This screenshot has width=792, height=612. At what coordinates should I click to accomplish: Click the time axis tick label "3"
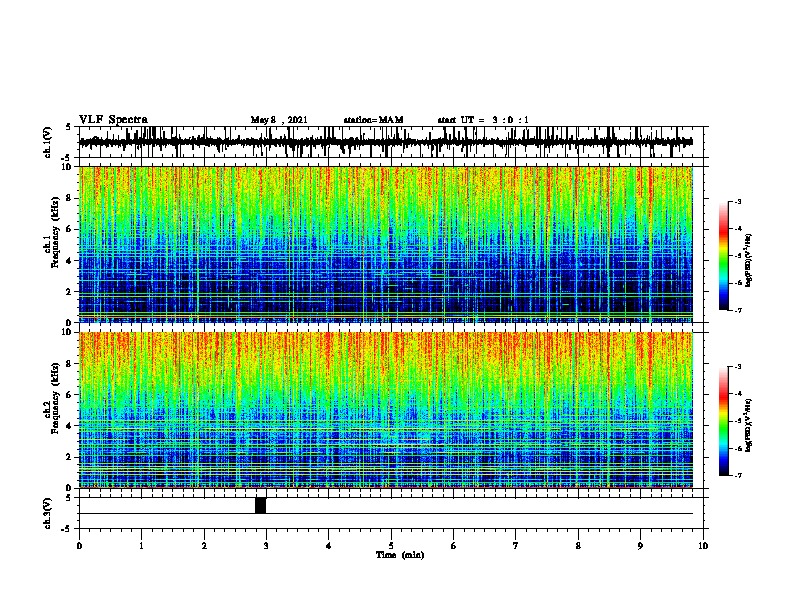(266, 546)
